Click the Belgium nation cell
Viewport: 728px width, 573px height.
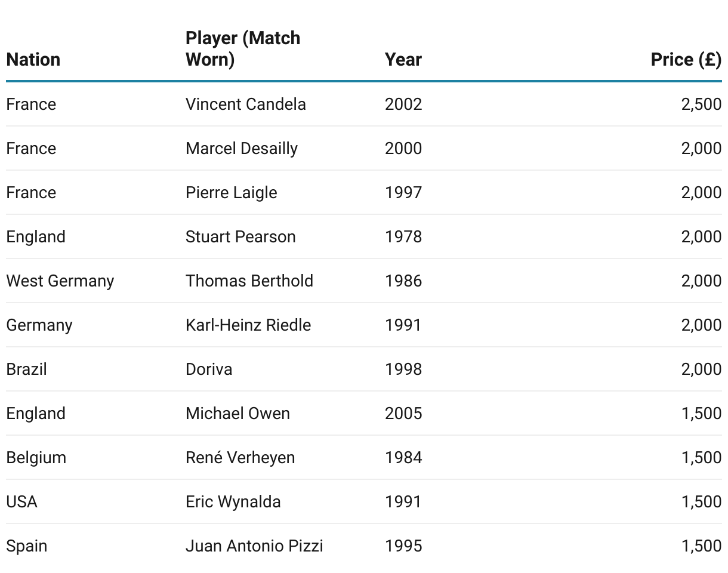36,458
